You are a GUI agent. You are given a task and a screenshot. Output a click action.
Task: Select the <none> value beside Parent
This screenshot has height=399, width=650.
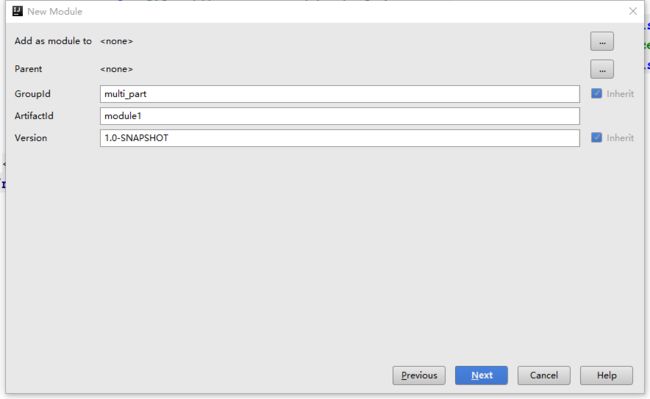116,69
